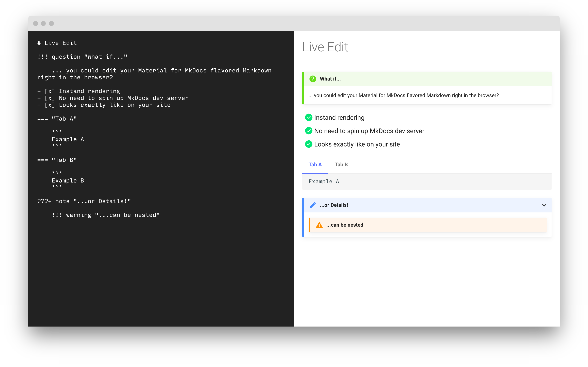Toggle the "[x] Looks exactly like on your site" checkbox

coord(50,105)
